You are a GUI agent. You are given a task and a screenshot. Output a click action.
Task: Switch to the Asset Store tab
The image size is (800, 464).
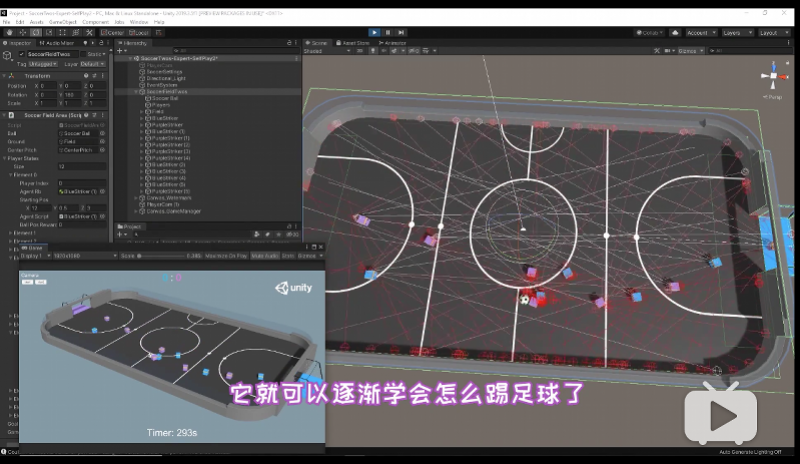[355, 43]
